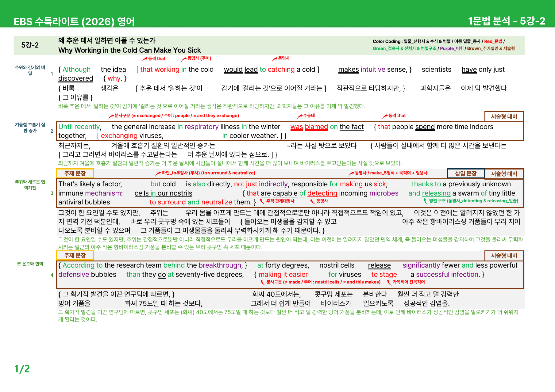Image resolution: width=555 pixels, height=392 pixels.
Task: Click the Korean title '왜 추운 데서 일하면 아플 수 있는가'
Action: [x=107, y=40]
